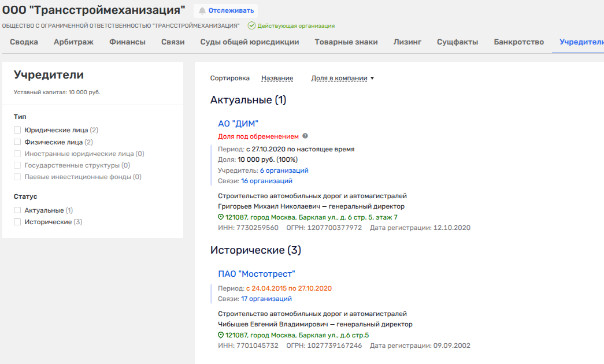604x364 pixels.
Task: Open the Финансы tab
Action: [127, 42]
